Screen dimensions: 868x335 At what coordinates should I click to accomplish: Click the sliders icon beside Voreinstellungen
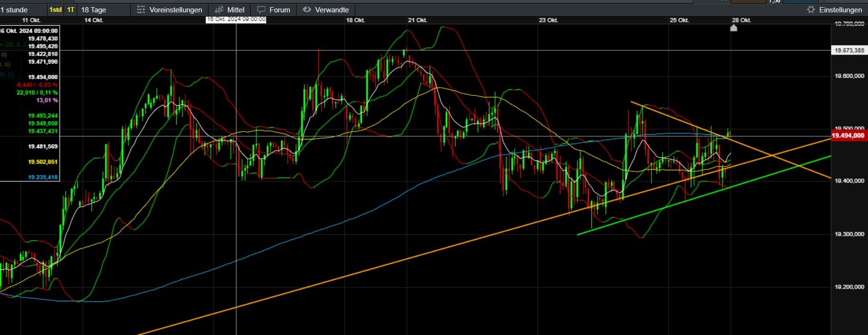141,9
